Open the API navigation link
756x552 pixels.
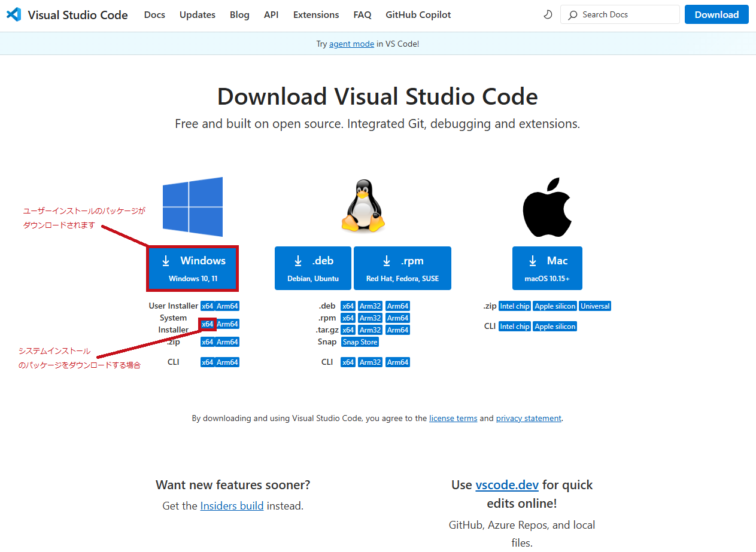[271, 14]
